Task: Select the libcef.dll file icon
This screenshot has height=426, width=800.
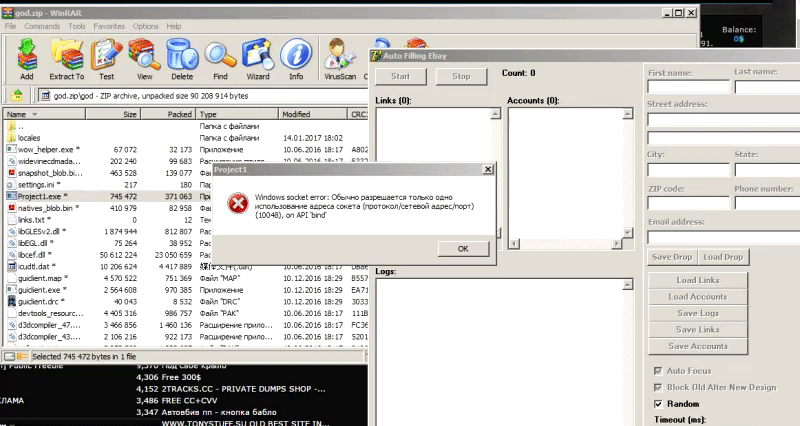Action: point(11,255)
